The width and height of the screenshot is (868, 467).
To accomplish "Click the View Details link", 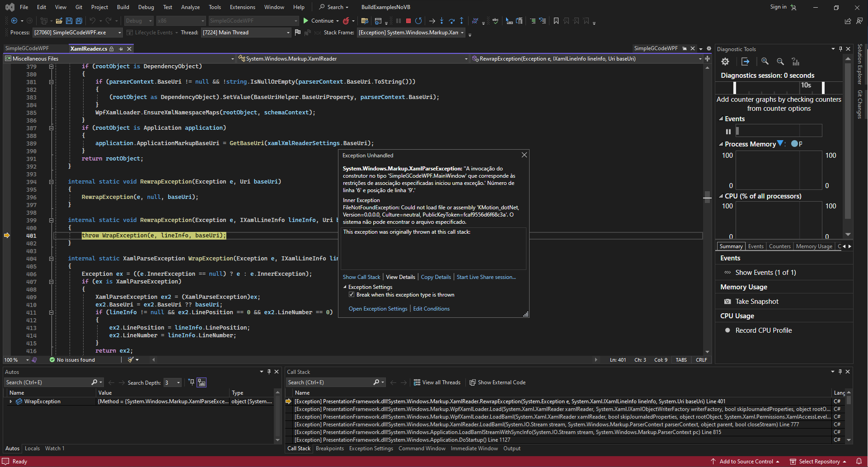I will pos(400,277).
